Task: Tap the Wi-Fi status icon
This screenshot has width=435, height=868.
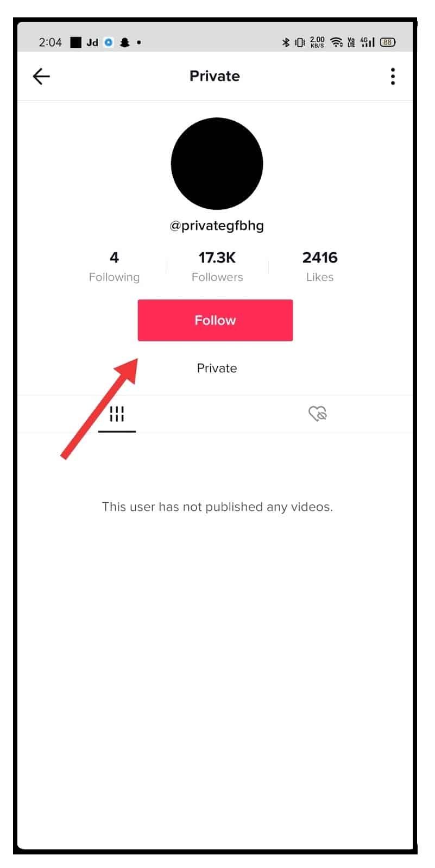Action: point(337,42)
